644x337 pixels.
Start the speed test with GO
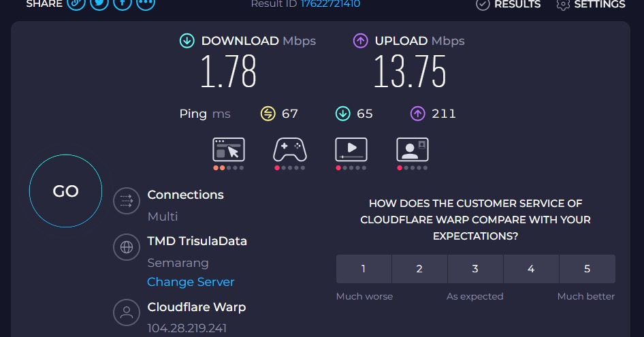point(66,191)
